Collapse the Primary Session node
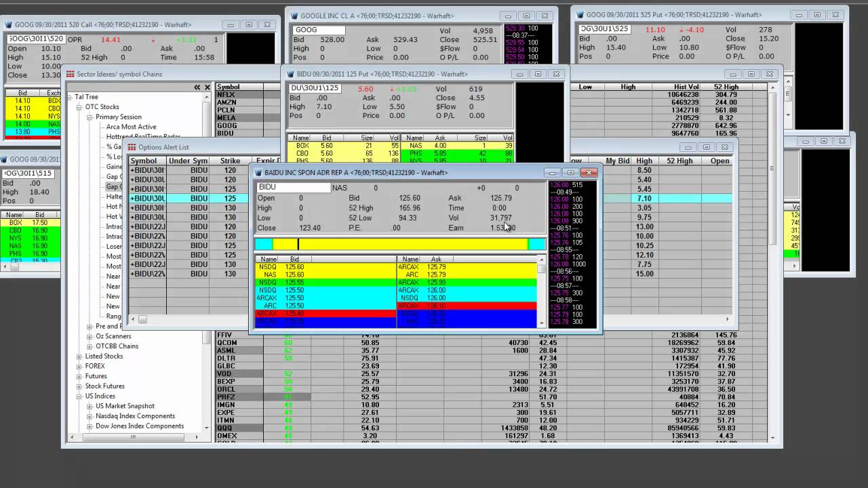This screenshot has height=488, width=868. [x=90, y=117]
